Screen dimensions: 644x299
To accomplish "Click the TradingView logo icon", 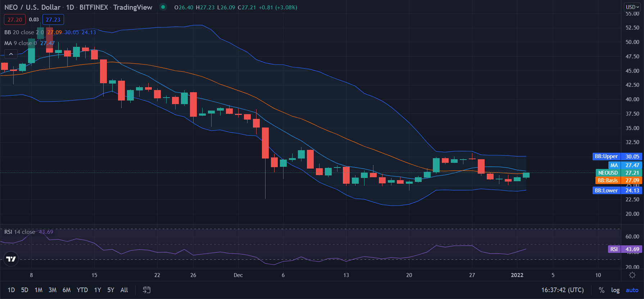I will click(x=11, y=259).
